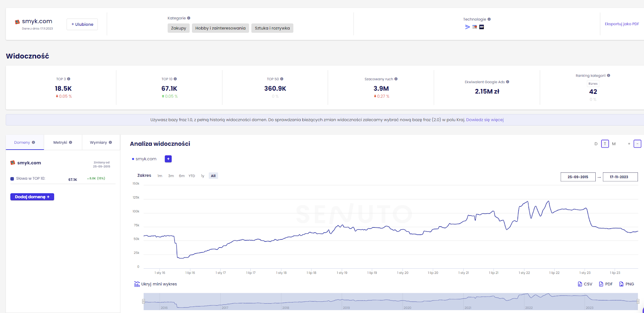The height and width of the screenshot is (313, 644).
Task: Show Ranking kategorii info icon
Action: (x=609, y=75)
